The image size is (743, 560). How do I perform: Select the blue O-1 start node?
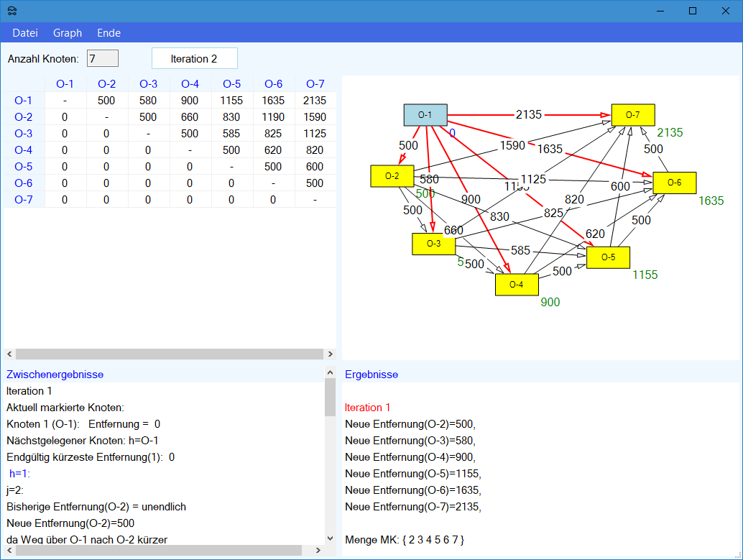click(x=425, y=115)
